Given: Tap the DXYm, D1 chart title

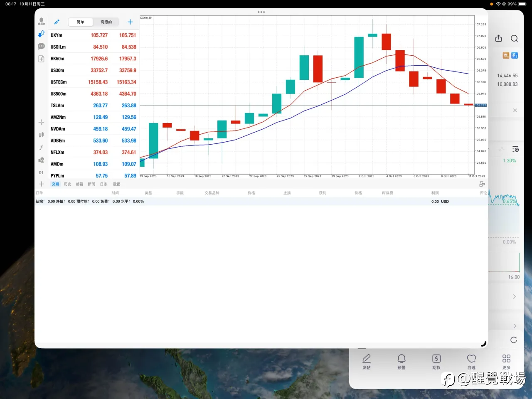Looking at the screenshot, I should click(146, 18).
